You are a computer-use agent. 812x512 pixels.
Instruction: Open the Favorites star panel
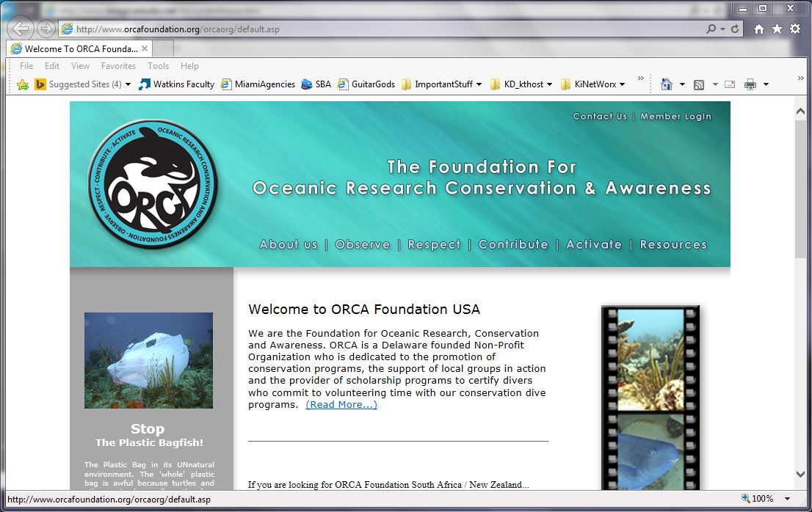777,29
